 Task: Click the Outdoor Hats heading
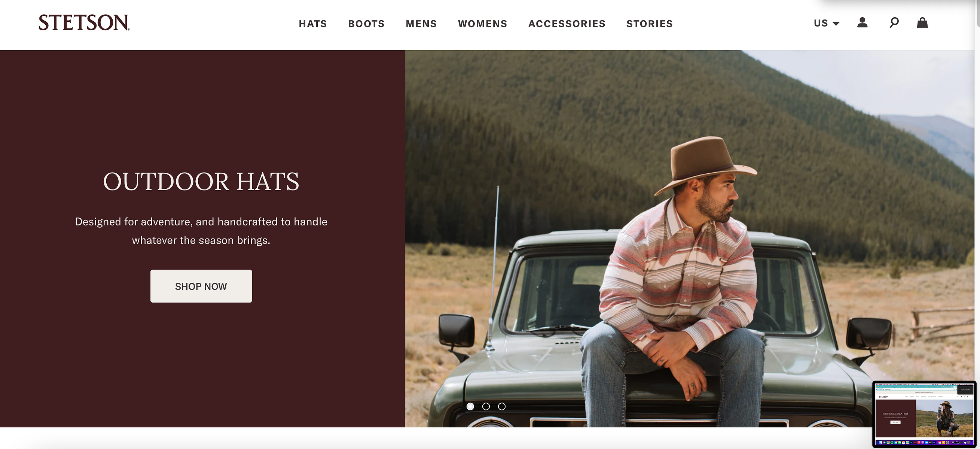coord(201,181)
